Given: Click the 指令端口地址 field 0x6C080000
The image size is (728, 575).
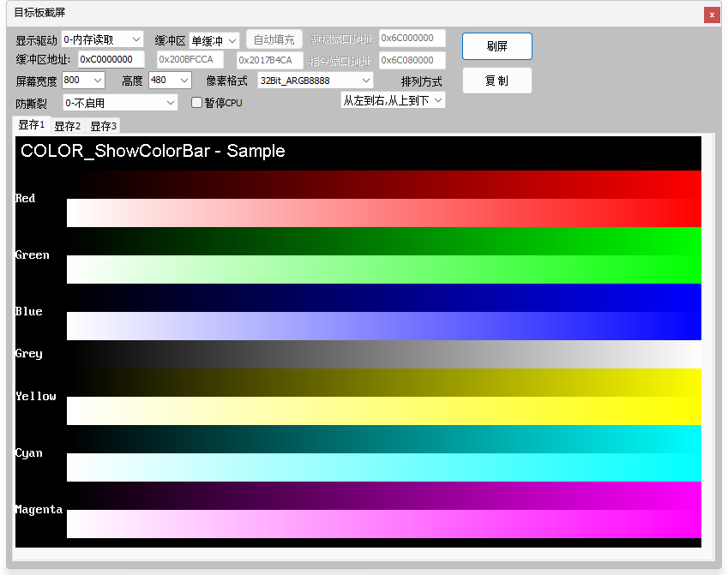Looking at the screenshot, I should click(412, 60).
